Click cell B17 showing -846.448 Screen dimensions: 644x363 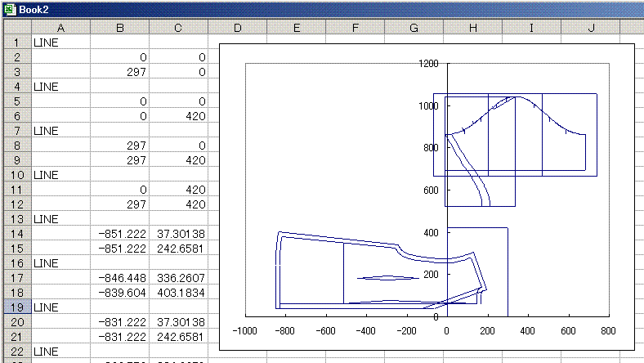click(119, 277)
